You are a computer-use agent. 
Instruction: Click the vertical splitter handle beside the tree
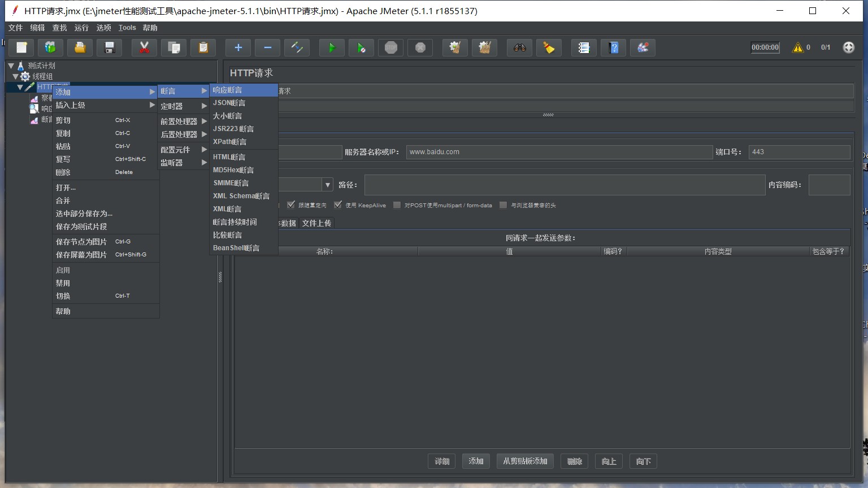(220, 277)
